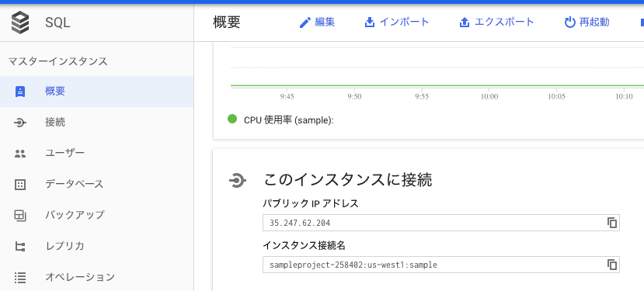This screenshot has width=644, height=291.
Task: Click the 9:55 time axis label
Action: coord(422,97)
